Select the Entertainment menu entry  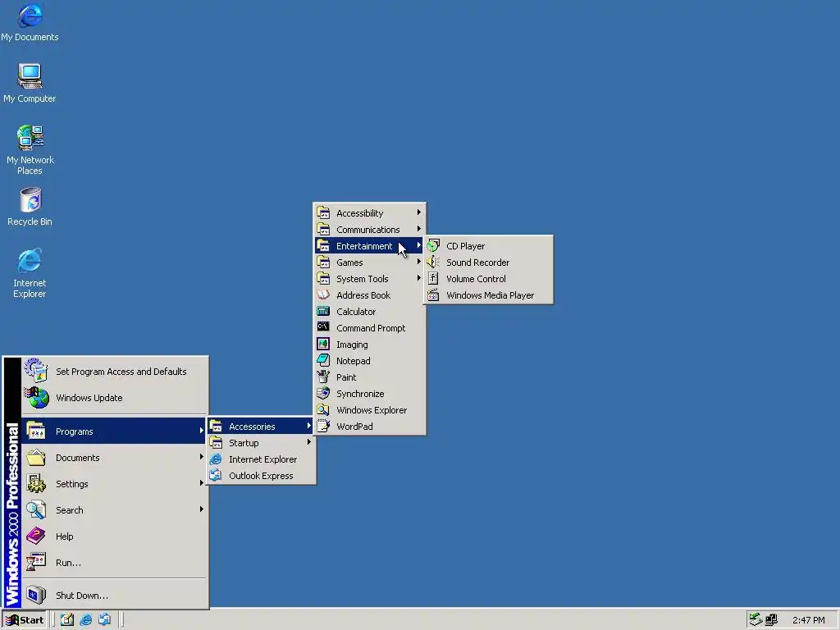click(x=370, y=246)
